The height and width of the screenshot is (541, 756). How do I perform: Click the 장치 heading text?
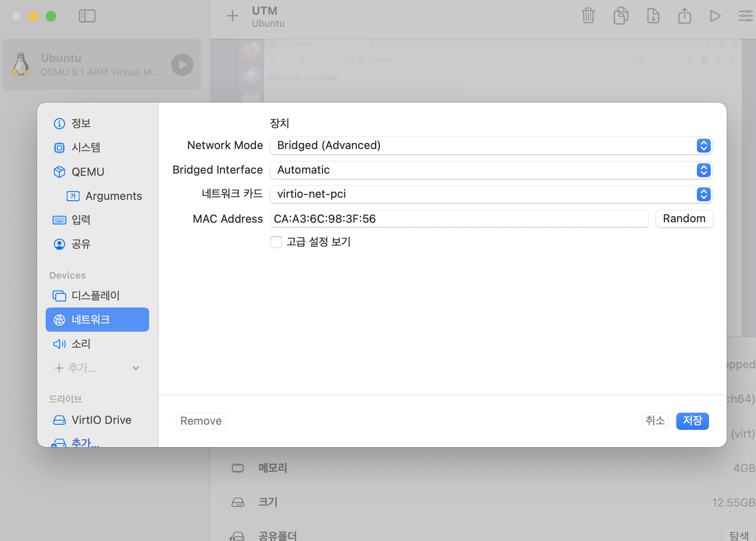tap(279, 124)
